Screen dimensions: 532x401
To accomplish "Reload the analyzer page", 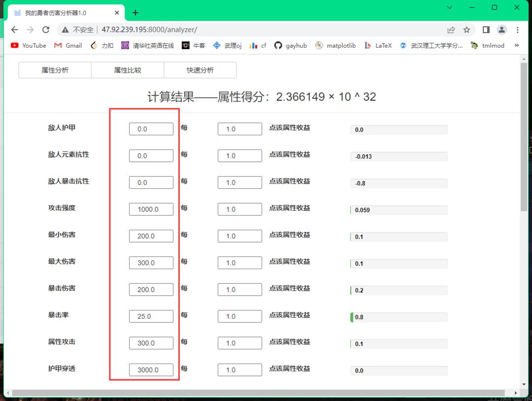I will [x=46, y=30].
